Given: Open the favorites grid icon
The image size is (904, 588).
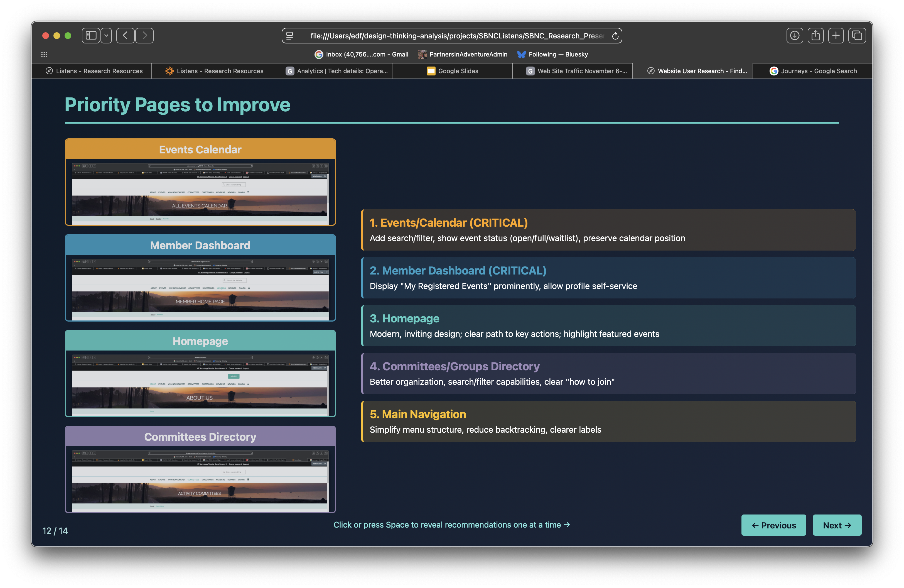Looking at the screenshot, I should tap(44, 54).
